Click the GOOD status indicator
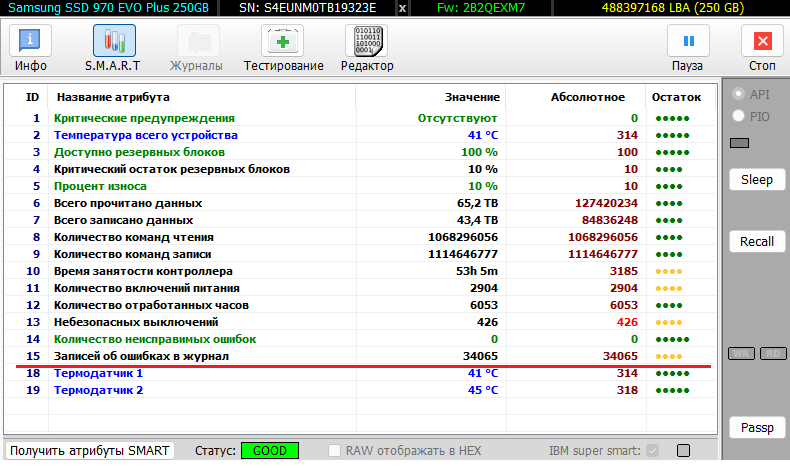This screenshot has width=790, height=468. click(270, 450)
